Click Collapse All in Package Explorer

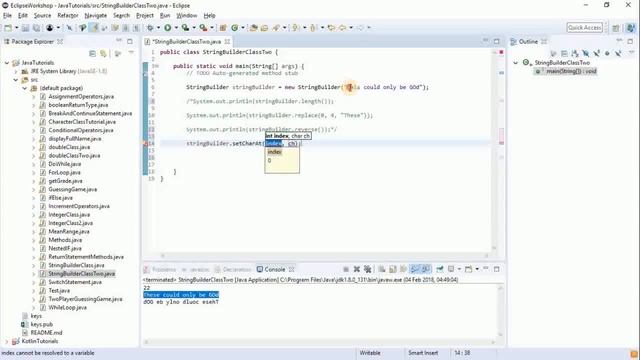point(93,53)
